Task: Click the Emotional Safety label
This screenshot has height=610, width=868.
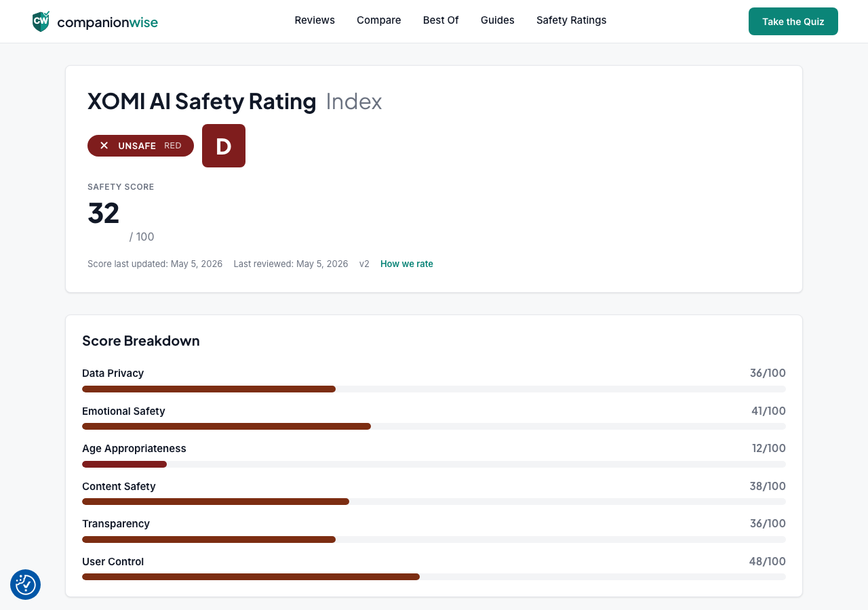Action: 123,411
